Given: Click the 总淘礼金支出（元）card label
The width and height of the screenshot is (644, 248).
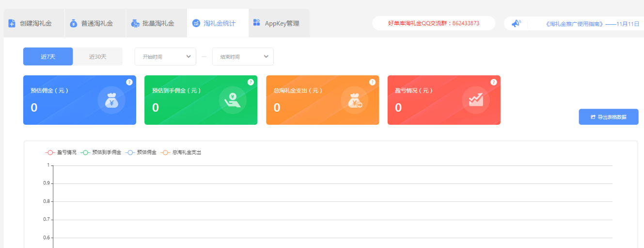Looking at the screenshot, I should tap(298, 90).
